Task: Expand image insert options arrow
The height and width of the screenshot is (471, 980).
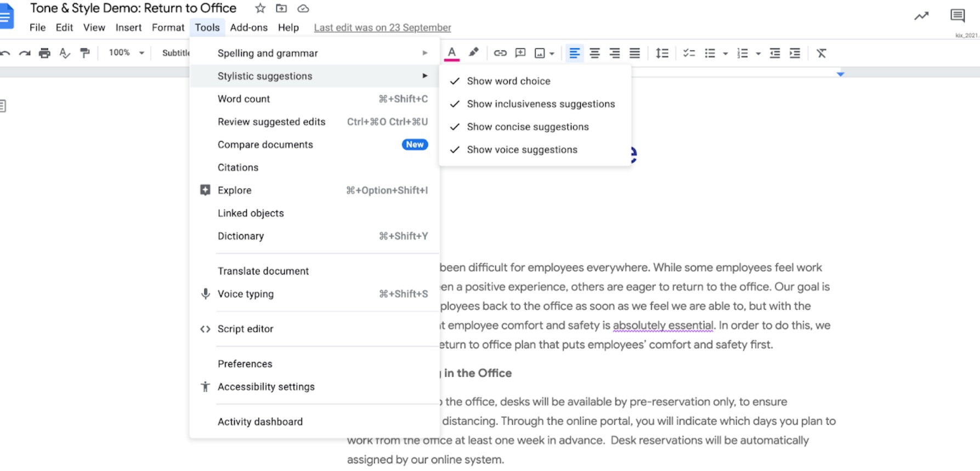Action: (x=552, y=54)
